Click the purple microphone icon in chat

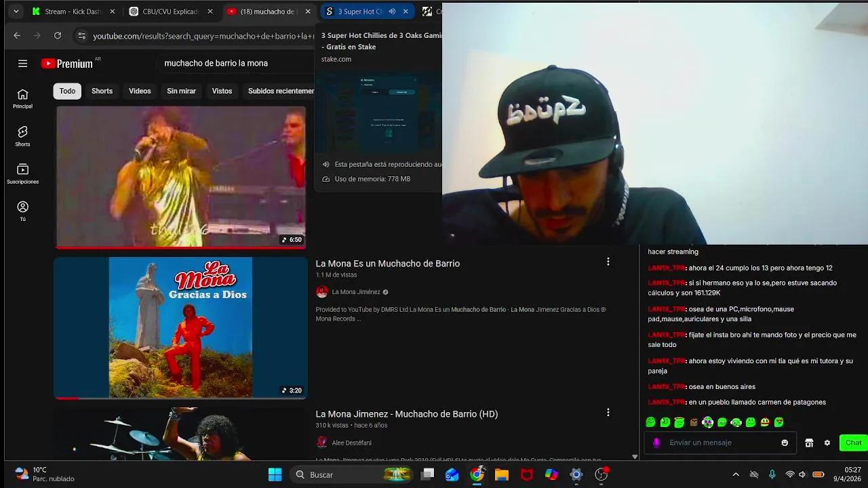pos(656,443)
